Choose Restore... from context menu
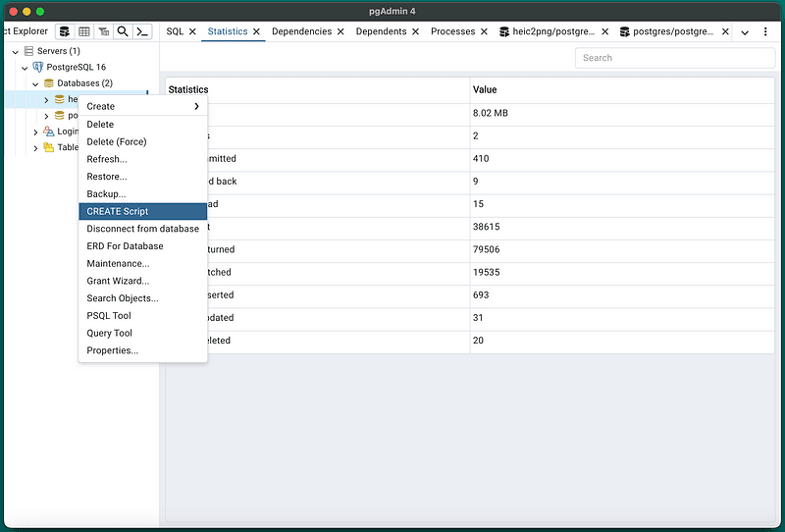785x532 pixels. pyautogui.click(x=142, y=177)
